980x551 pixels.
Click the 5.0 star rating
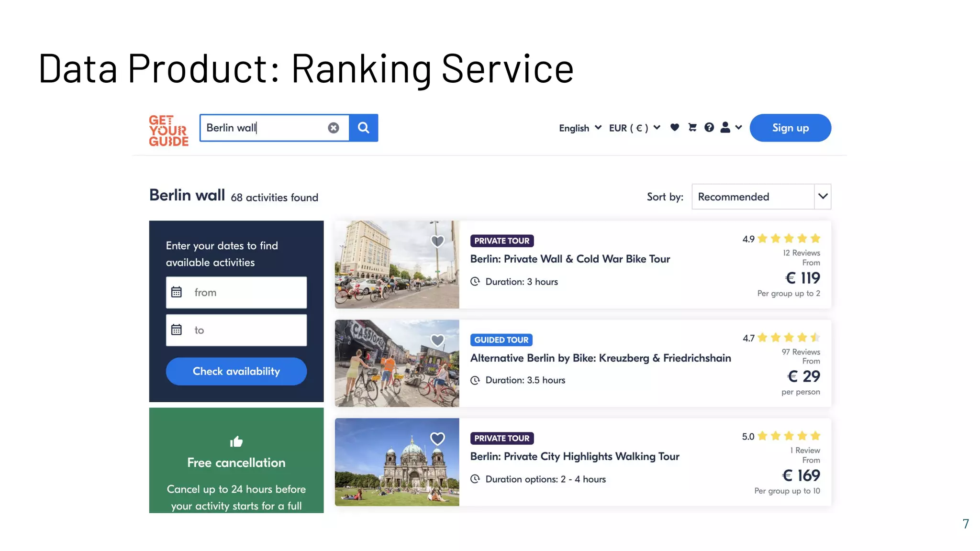pyautogui.click(x=781, y=436)
